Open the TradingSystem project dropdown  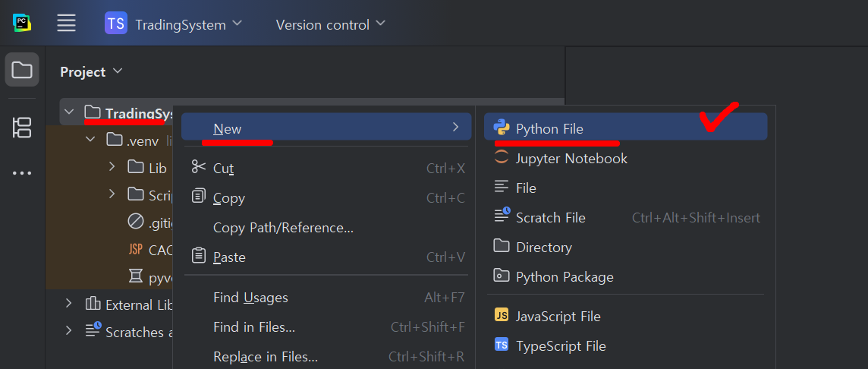(189, 24)
